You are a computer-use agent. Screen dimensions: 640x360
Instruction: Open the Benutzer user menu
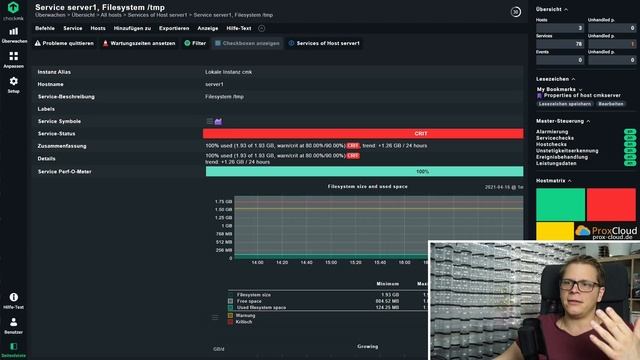pyautogui.click(x=13, y=326)
